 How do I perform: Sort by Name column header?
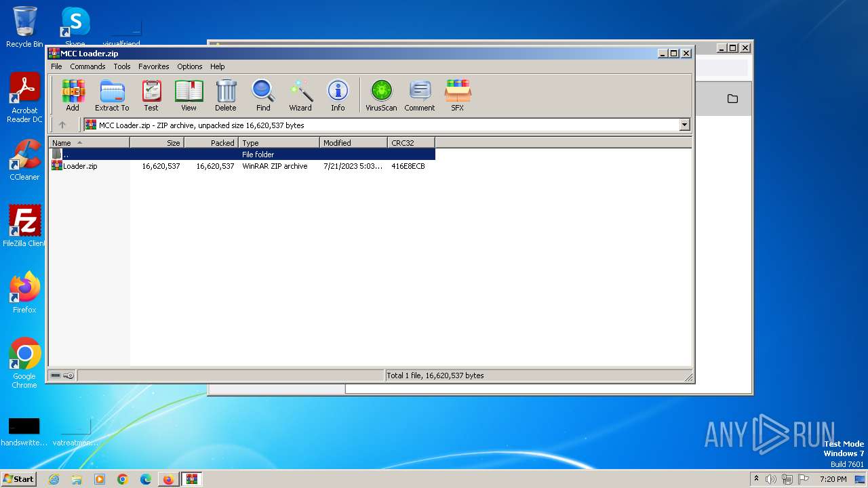click(89, 142)
